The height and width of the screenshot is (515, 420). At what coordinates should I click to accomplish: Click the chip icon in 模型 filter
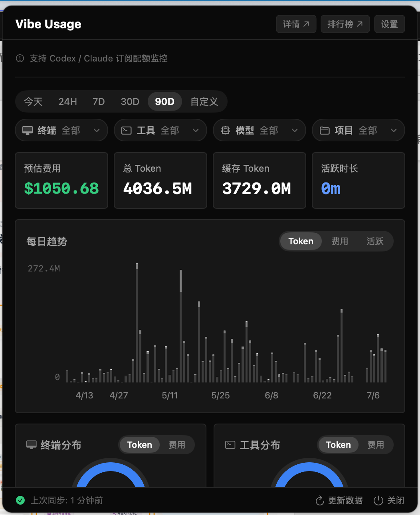[226, 130]
